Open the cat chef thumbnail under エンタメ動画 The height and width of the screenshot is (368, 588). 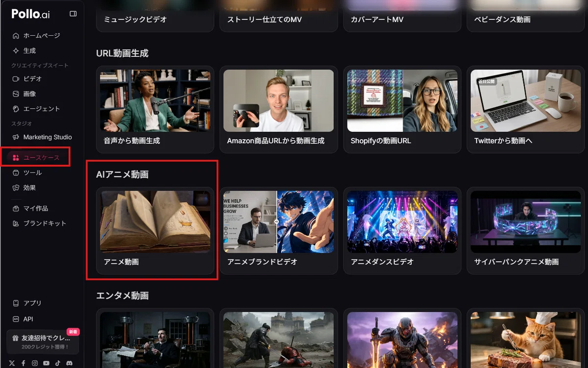[x=525, y=340]
